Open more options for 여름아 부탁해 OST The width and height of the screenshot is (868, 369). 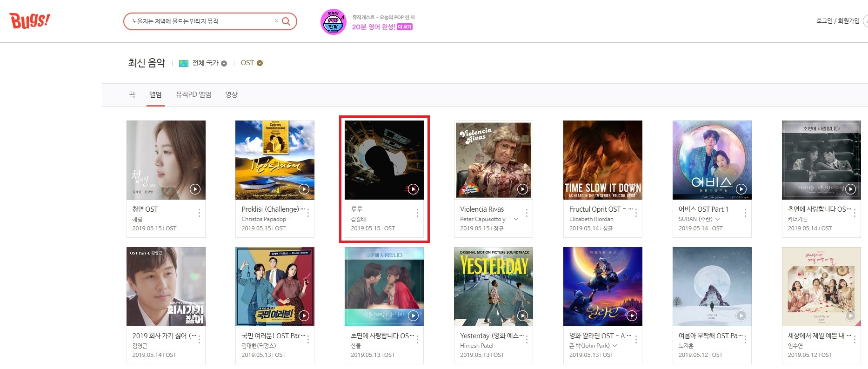(745, 339)
